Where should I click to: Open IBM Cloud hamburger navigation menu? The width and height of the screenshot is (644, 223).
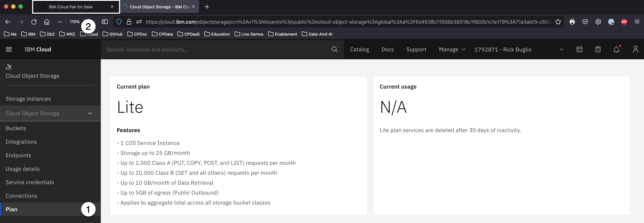[9, 49]
